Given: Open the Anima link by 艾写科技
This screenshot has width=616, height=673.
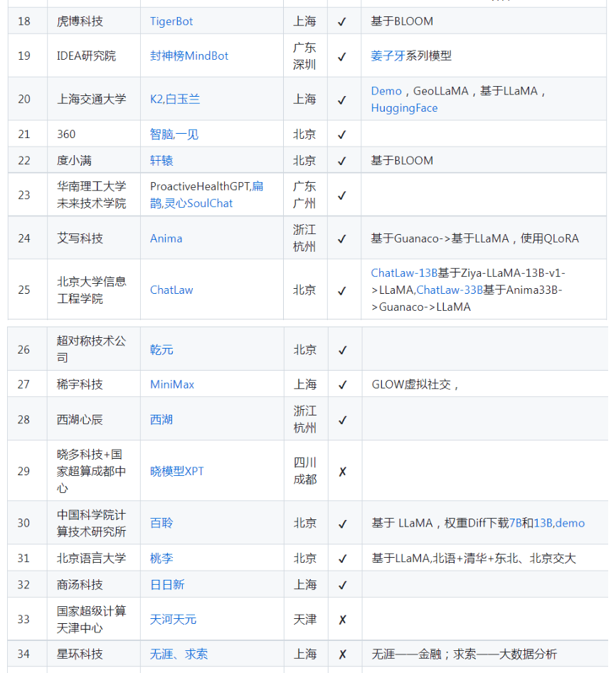Looking at the screenshot, I should (166, 238).
